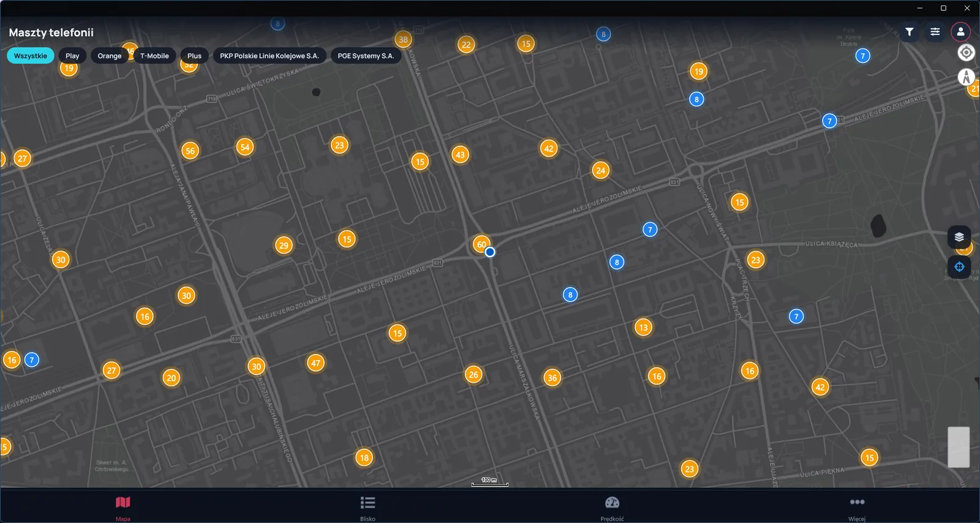This screenshot has width=980, height=523.
Task: Open the sliders settings icon
Action: [x=935, y=32]
